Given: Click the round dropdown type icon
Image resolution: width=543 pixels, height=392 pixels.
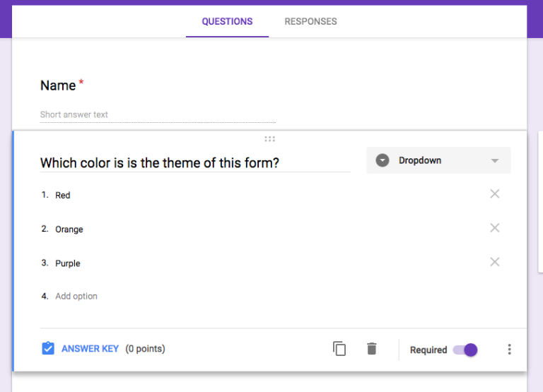Looking at the screenshot, I should click(x=383, y=160).
